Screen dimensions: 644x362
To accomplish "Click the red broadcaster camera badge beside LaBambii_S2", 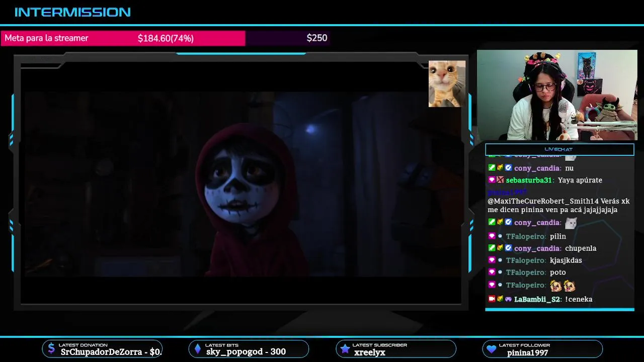I will (492, 299).
